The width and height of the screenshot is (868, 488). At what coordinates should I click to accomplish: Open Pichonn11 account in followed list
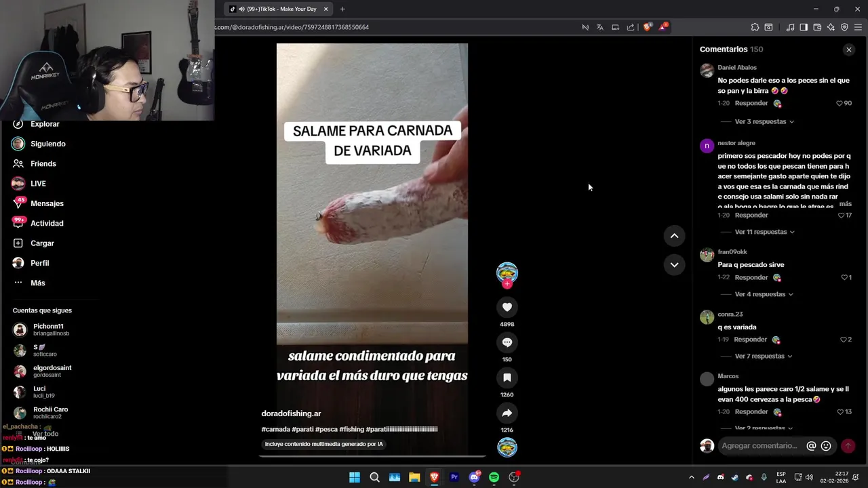point(47,329)
